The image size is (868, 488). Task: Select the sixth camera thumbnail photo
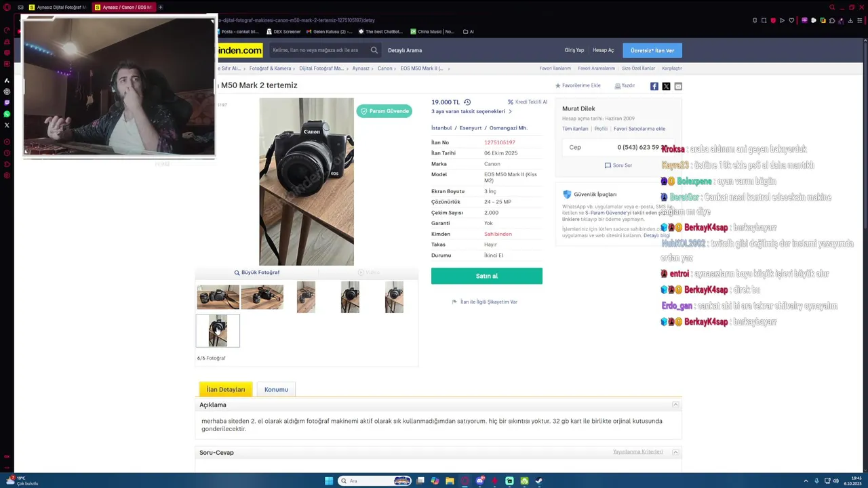pyautogui.click(x=218, y=331)
